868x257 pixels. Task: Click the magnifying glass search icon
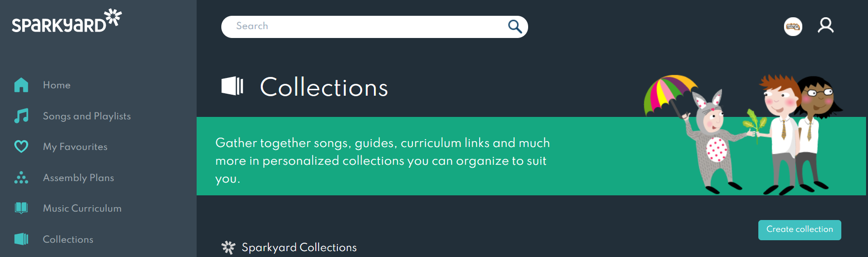point(515,27)
